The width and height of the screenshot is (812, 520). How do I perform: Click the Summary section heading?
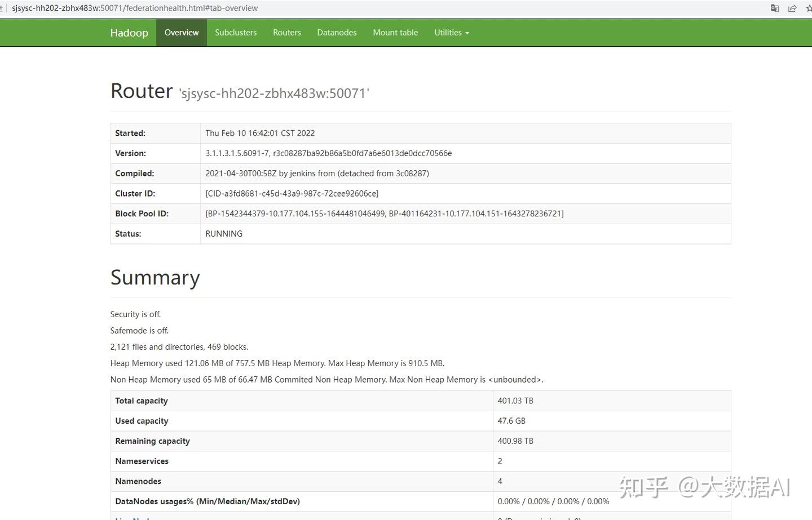coord(155,277)
